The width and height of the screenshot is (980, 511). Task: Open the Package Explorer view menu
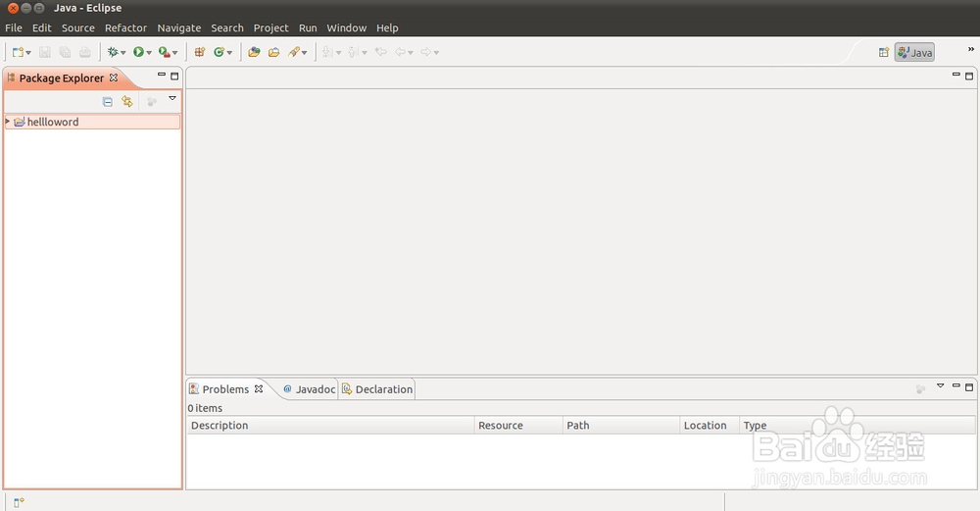172,99
